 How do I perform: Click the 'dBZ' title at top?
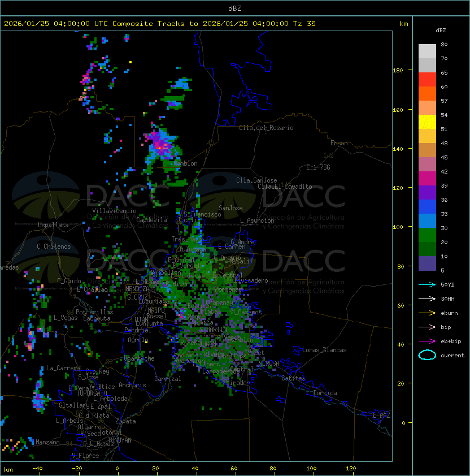click(235, 8)
